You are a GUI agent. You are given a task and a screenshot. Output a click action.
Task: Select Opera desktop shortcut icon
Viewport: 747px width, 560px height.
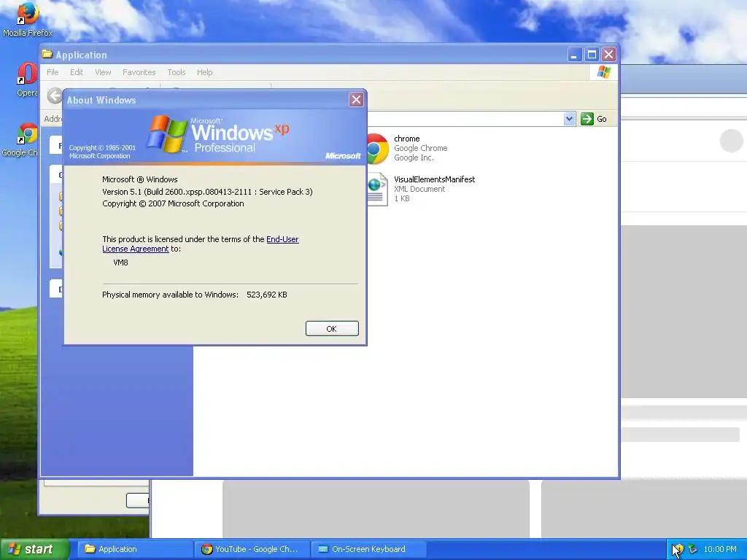click(27, 80)
